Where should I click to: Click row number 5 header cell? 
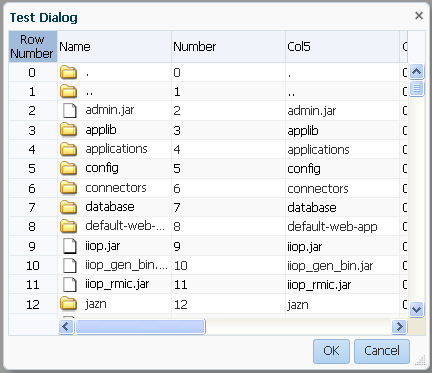pyautogui.click(x=33, y=168)
